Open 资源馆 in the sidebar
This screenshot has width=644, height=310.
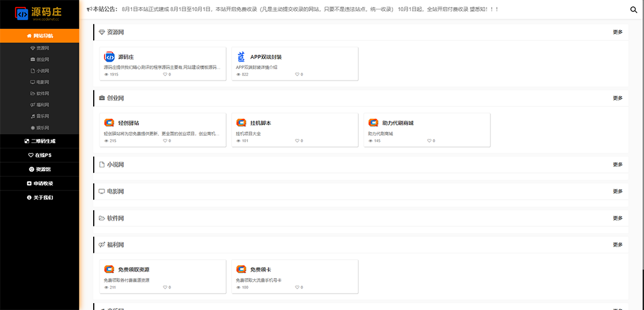pos(40,169)
